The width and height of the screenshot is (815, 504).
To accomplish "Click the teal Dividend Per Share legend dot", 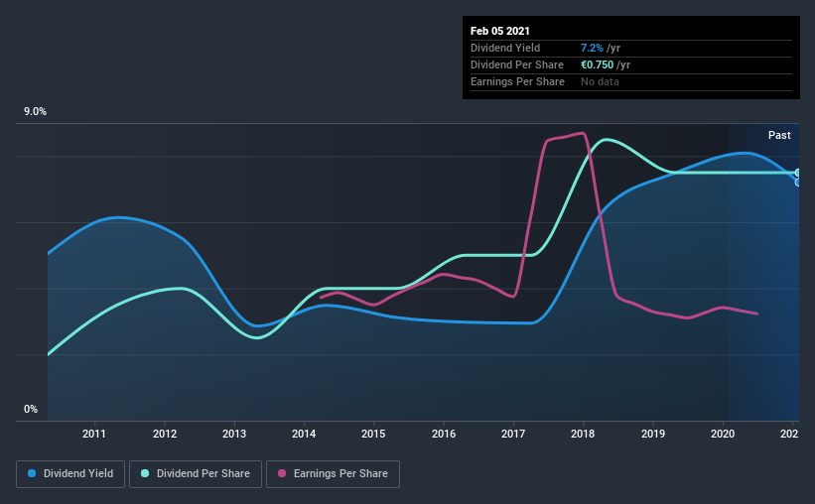I will tap(145, 473).
